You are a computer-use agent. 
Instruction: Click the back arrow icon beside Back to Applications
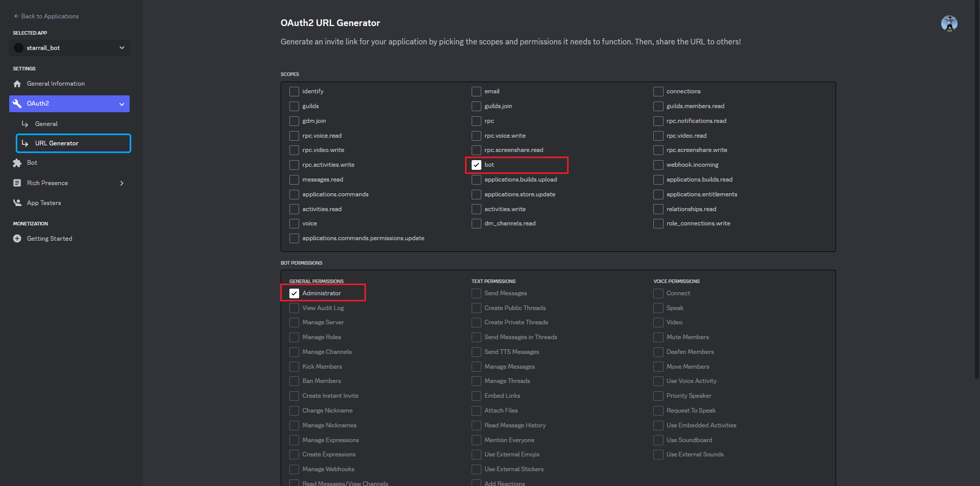16,16
